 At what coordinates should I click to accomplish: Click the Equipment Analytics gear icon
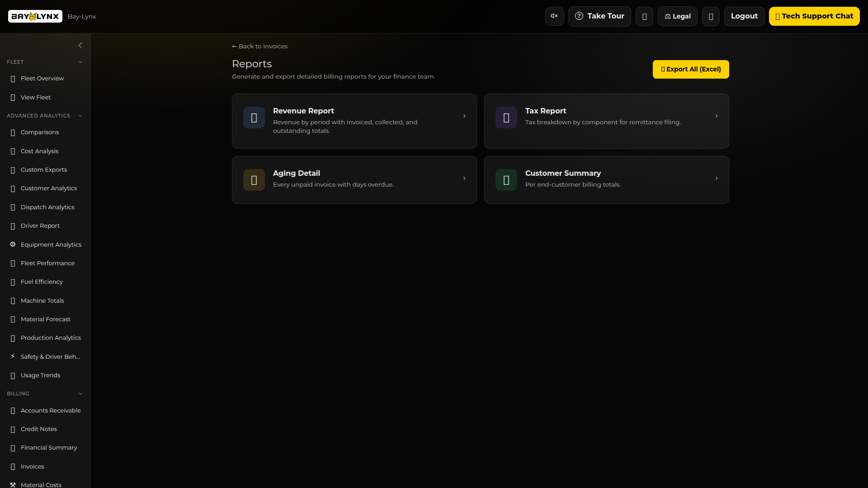click(x=13, y=244)
